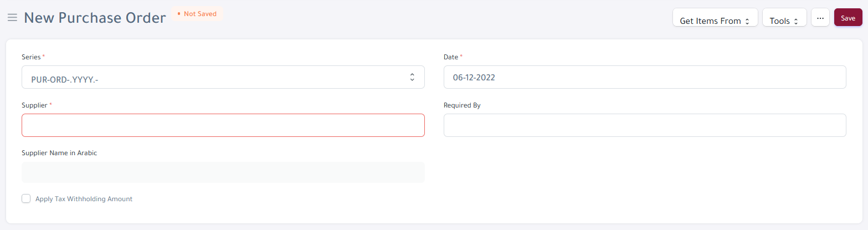
Task: Click the chevron beside Get Items From
Action: 747,21
